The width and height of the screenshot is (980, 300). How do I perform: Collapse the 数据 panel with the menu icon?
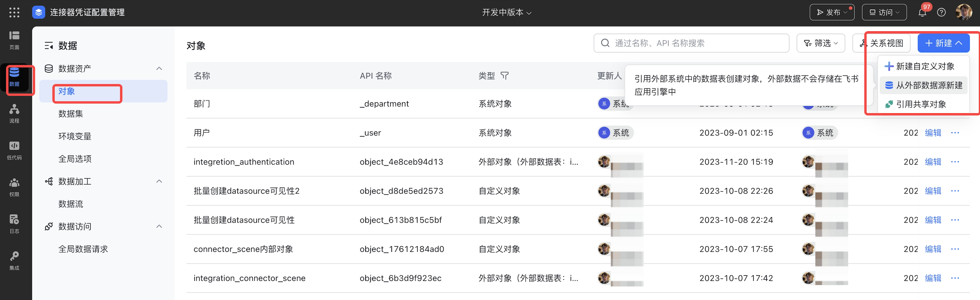point(49,46)
